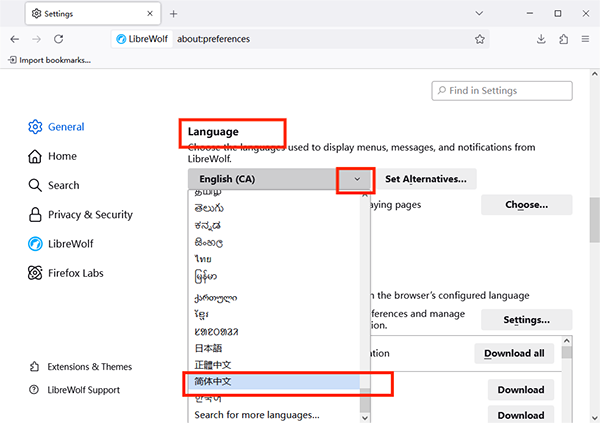Image resolution: width=600 pixels, height=423 pixels.
Task: Click the back navigation arrow
Action: point(14,39)
